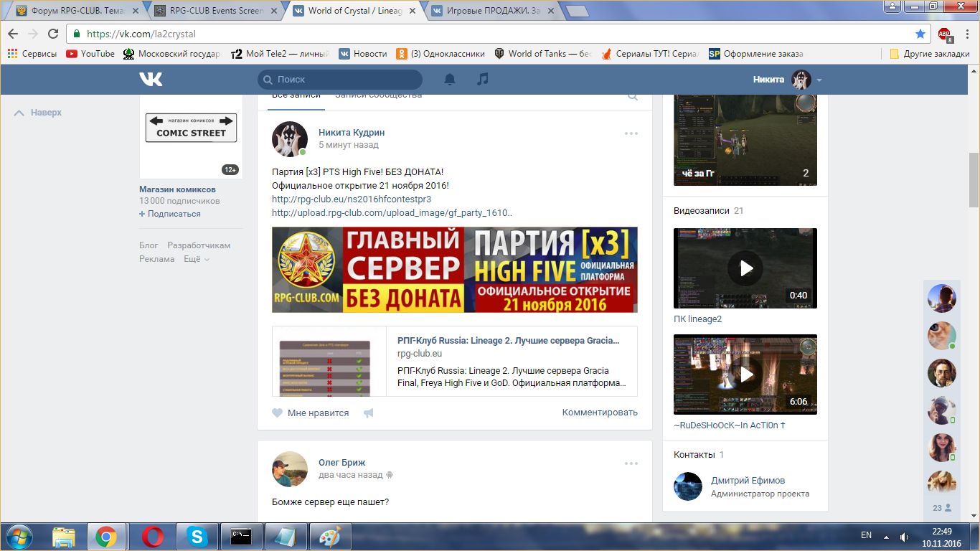Click the Комментировать link
980x551 pixels.
pos(599,413)
